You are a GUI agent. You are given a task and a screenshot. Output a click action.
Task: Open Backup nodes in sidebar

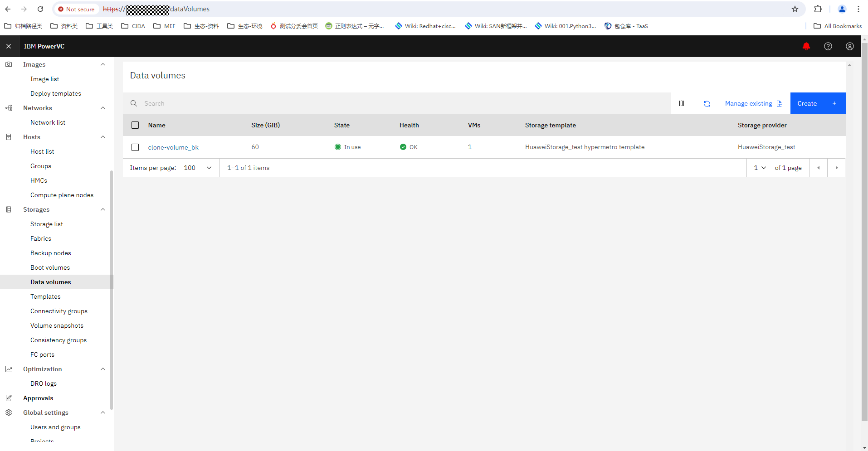point(51,253)
